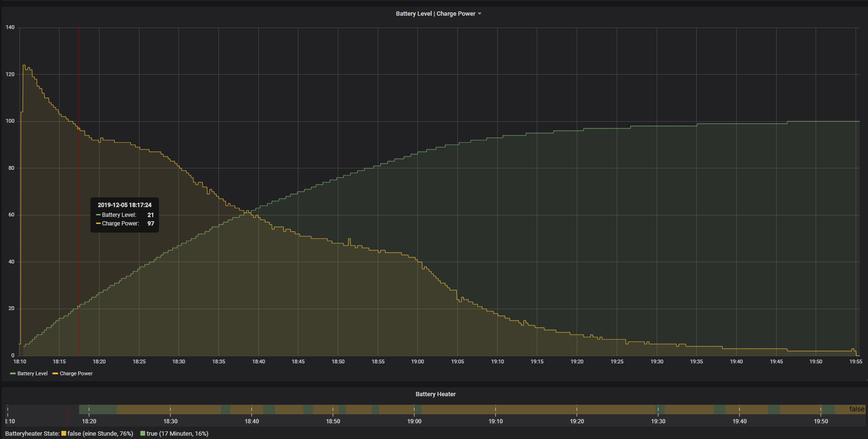
Task: Click the 18:25 x-axis time label
Action: pos(139,362)
